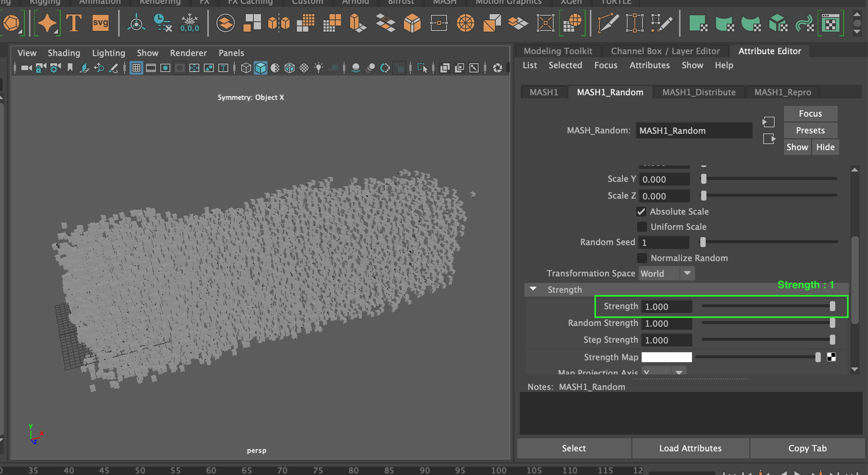Switch to the MASH1_Distribute tab
This screenshot has height=475, width=868.
(699, 92)
